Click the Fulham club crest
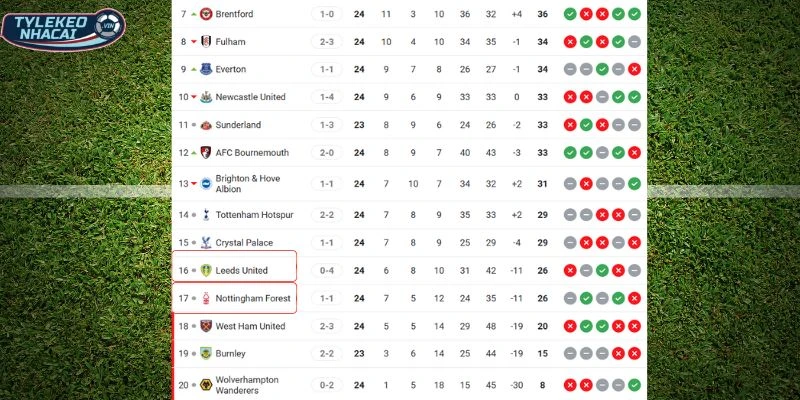 click(206, 42)
